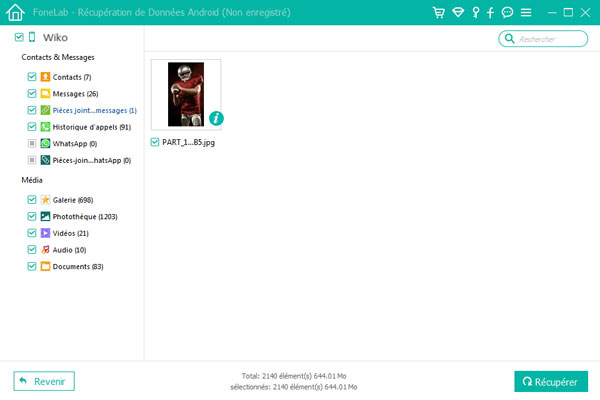Click the message attachments paperclip icon
Viewport: 600px width, 400px height.
[x=45, y=110]
